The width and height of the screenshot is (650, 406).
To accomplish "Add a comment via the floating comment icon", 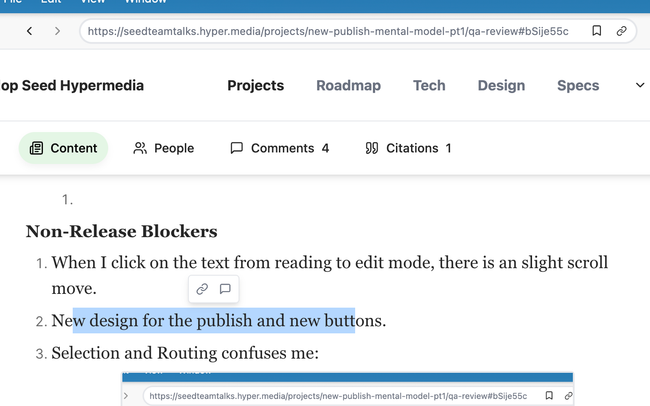I will [225, 289].
